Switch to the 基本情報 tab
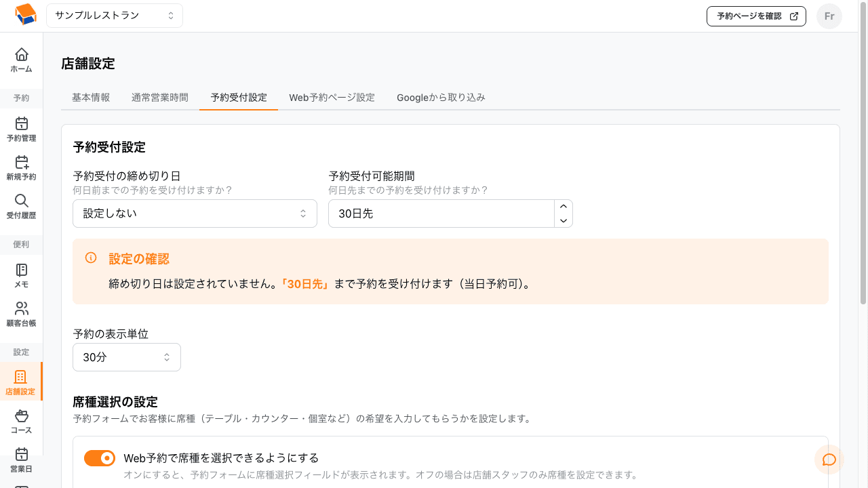 (x=91, y=97)
